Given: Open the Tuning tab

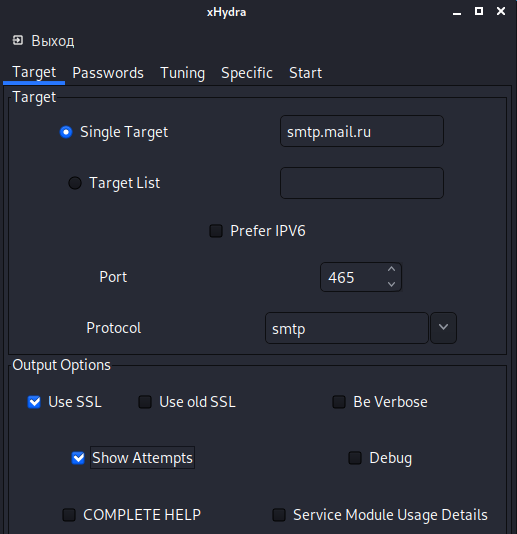Looking at the screenshot, I should click(x=183, y=73).
